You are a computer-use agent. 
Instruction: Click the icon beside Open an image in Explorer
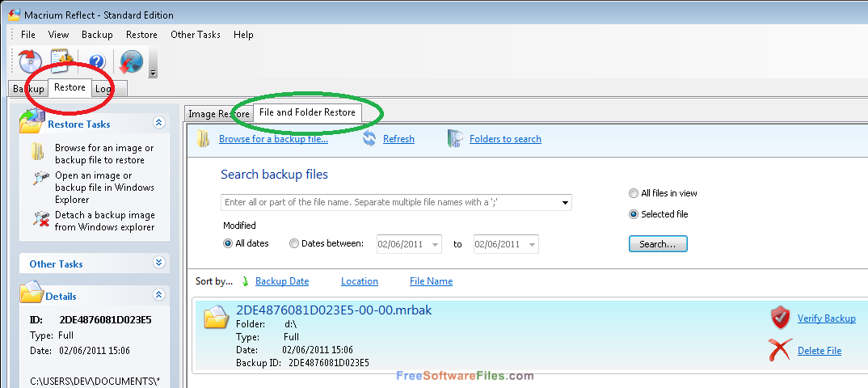[41, 178]
